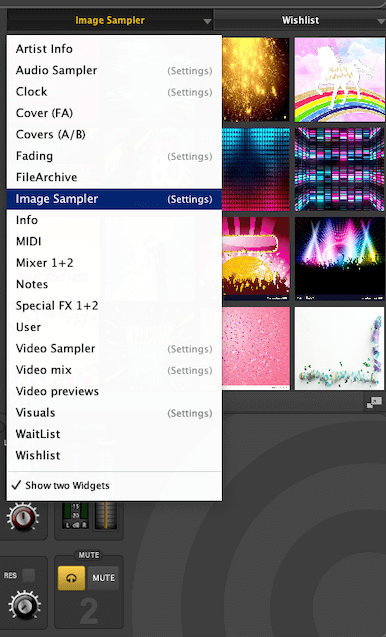Choose Audio Sampler in the menu
The height and width of the screenshot is (637, 386).
click(56, 70)
